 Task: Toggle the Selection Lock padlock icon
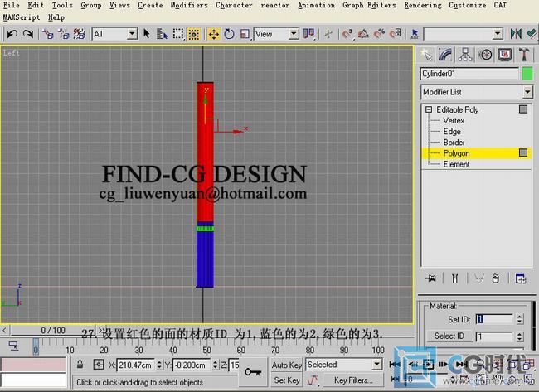tap(80, 365)
